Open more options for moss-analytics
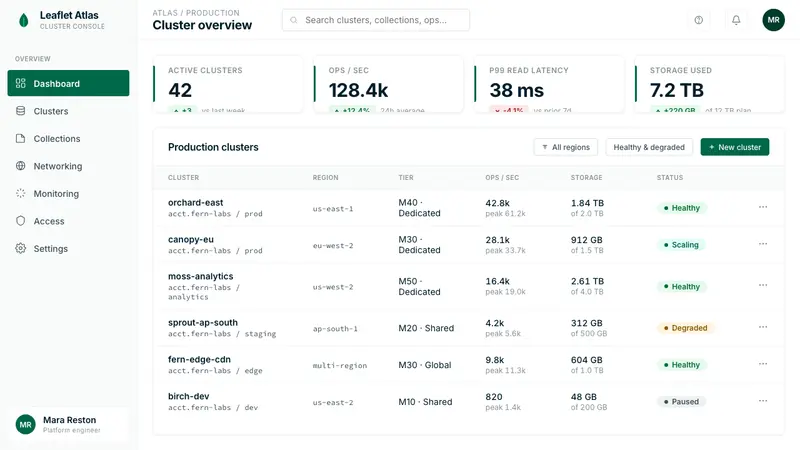The image size is (800, 450). (x=763, y=285)
